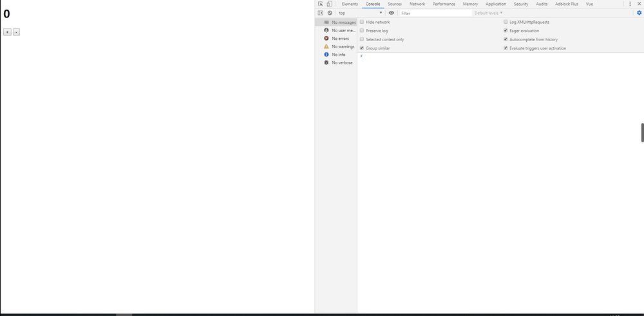Enable the Hide network checkbox

coord(362,22)
